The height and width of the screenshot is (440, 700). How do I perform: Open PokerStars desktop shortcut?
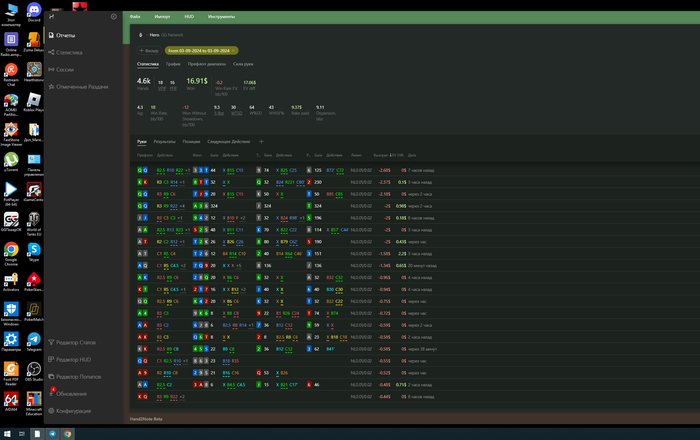click(34, 282)
